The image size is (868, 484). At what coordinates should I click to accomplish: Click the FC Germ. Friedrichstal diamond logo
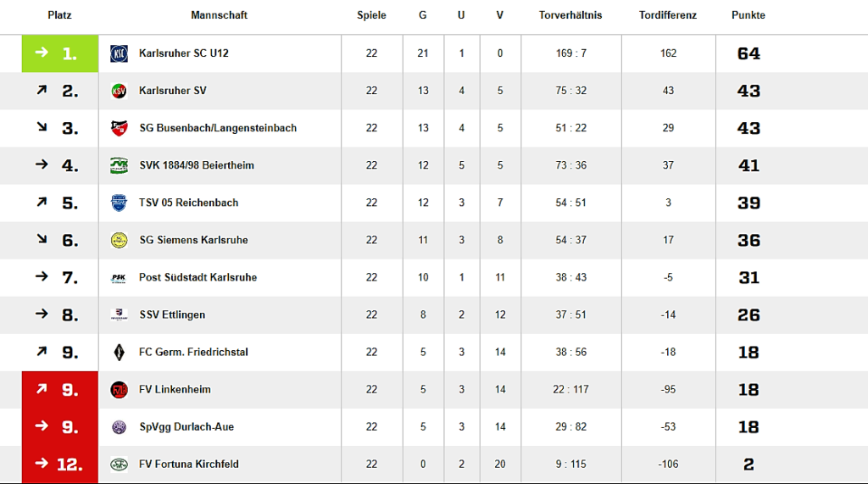(119, 352)
